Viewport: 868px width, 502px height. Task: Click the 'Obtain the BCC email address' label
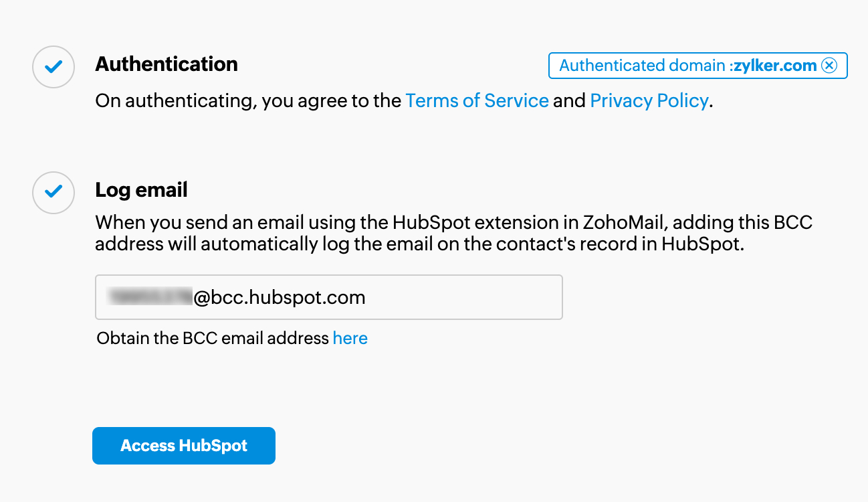click(x=213, y=338)
